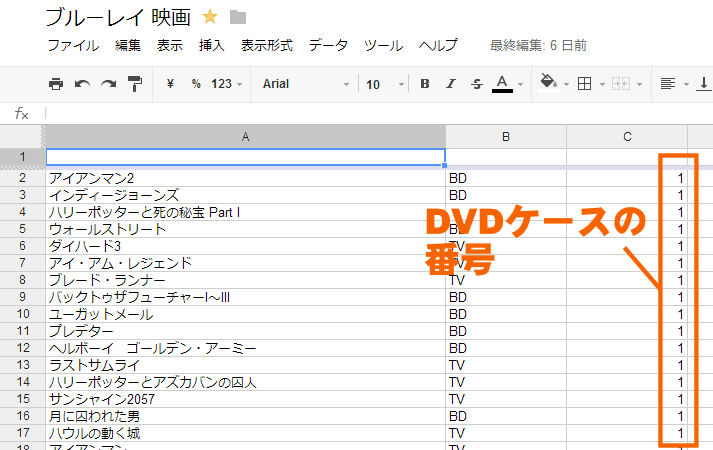Open the データ menu
Image resolution: width=713 pixels, height=450 pixels.
(x=328, y=45)
